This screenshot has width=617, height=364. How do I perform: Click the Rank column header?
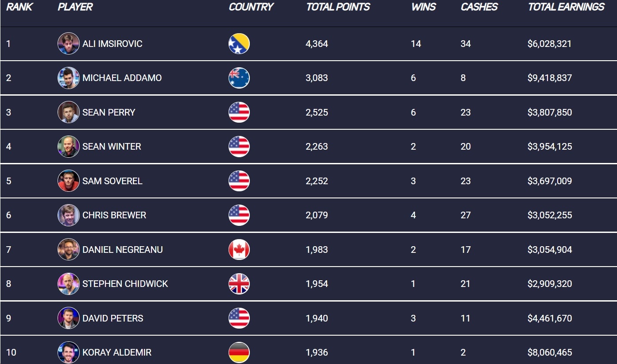click(x=19, y=7)
